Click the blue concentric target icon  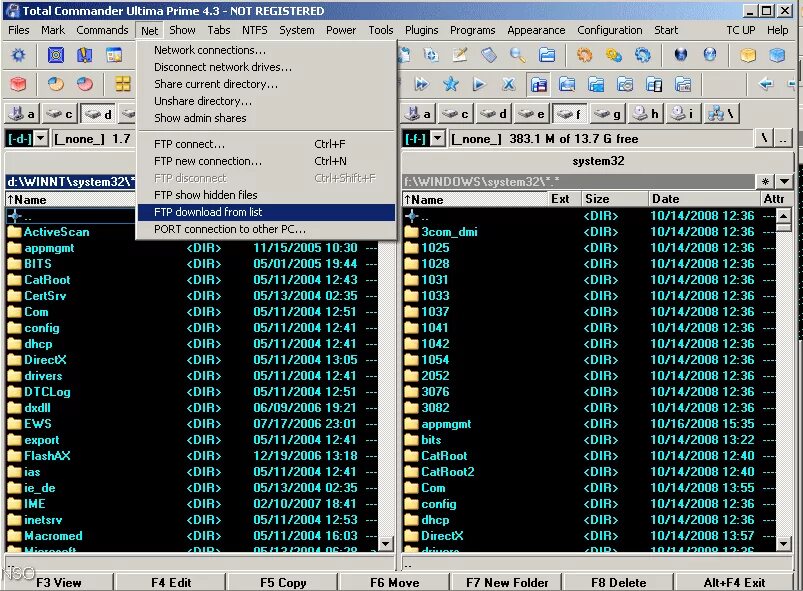point(56,55)
